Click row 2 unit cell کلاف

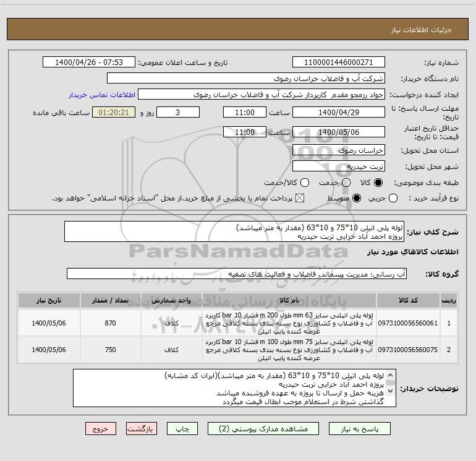(x=171, y=350)
